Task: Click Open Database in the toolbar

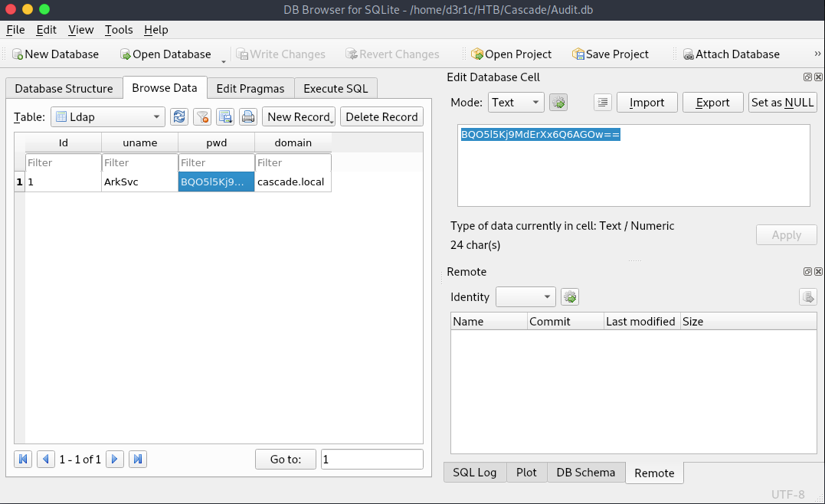Action: (165, 54)
